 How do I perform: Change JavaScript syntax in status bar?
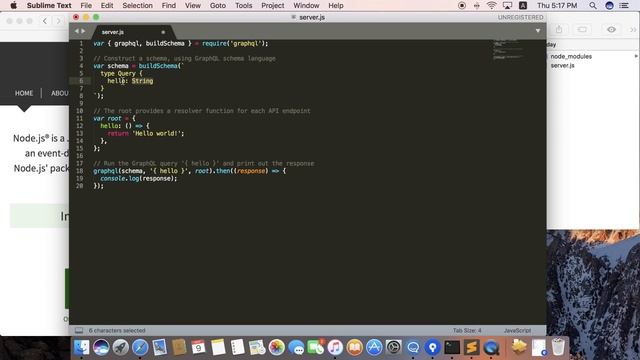pyautogui.click(x=517, y=330)
